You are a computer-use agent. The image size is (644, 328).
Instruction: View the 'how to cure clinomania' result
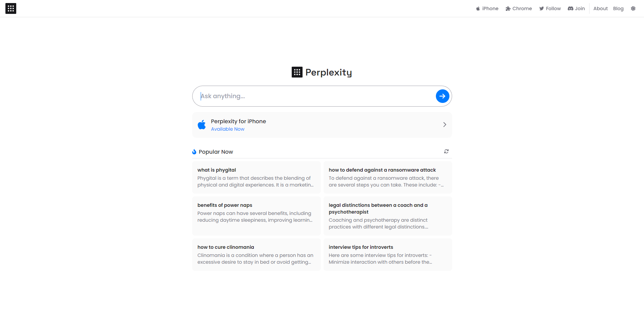[256, 255]
